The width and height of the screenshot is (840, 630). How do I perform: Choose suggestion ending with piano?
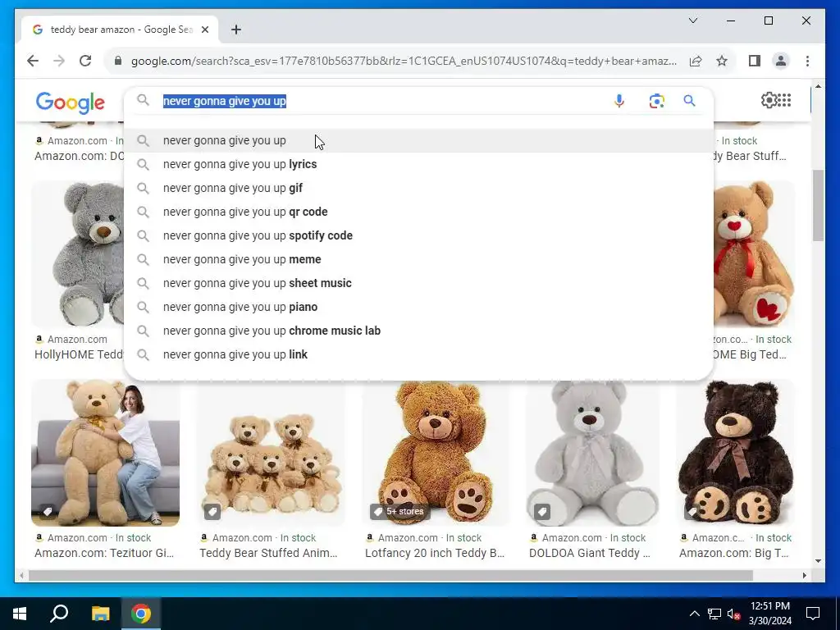(419, 307)
